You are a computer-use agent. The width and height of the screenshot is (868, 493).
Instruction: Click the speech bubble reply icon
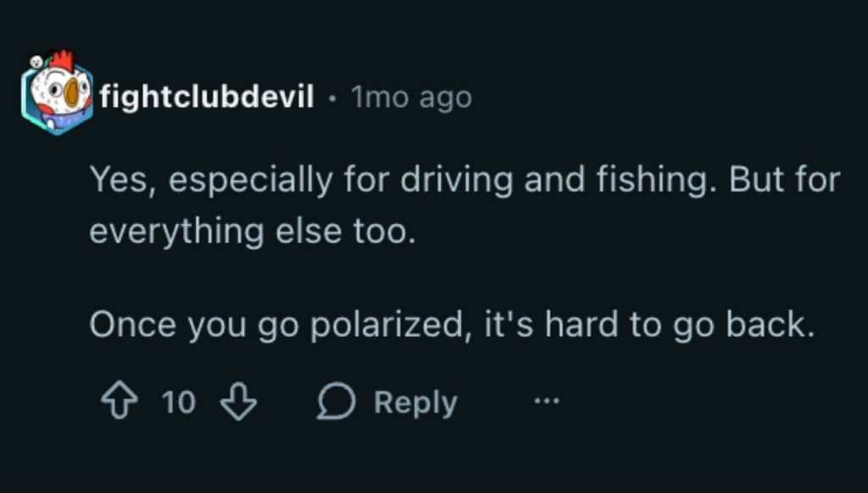(335, 402)
